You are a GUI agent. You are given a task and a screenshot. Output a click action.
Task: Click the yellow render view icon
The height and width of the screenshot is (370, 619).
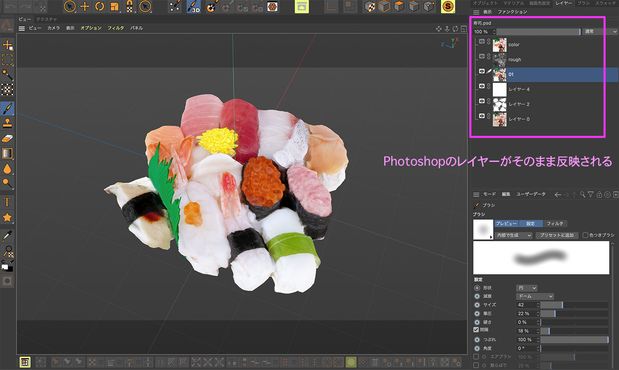click(x=302, y=6)
